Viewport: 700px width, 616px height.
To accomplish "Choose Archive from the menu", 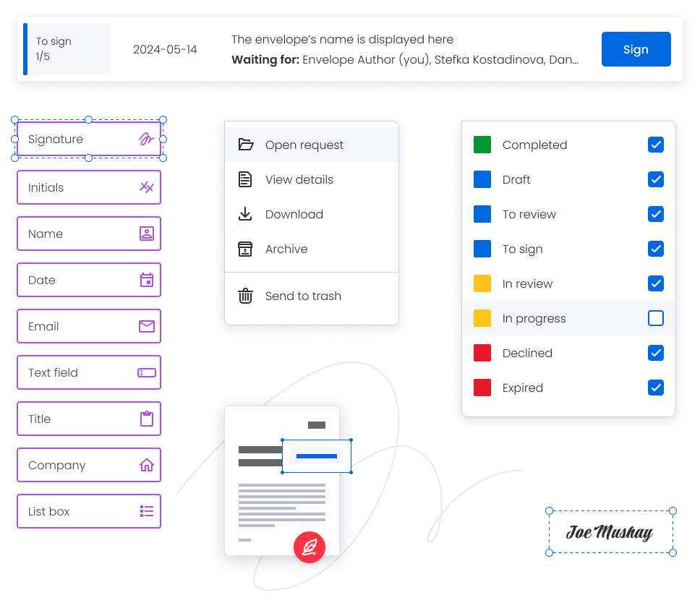I will click(x=312, y=249).
